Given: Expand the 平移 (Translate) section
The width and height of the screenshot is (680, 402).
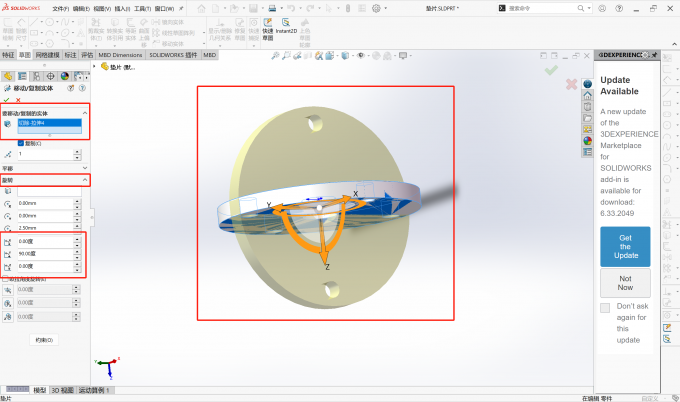Looking at the screenshot, I should pos(85,168).
